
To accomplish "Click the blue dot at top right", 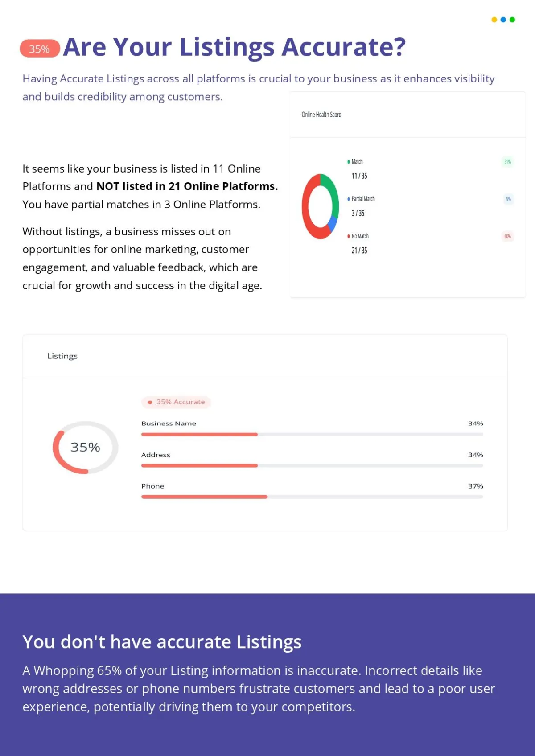I will [503, 20].
